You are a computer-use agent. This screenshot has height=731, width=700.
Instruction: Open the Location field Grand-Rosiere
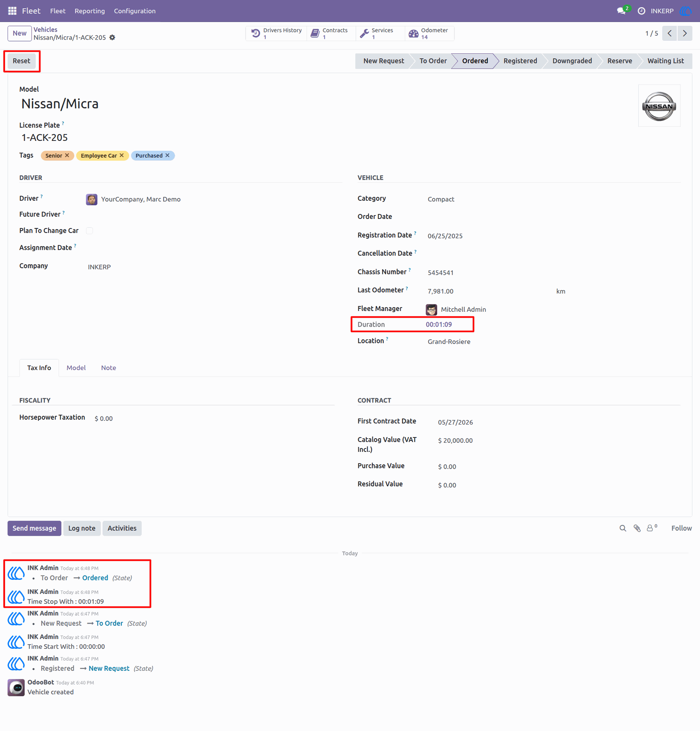tap(553, 342)
